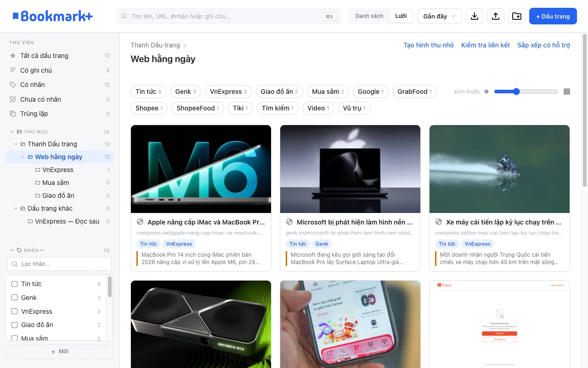Click Sắp xếp có hỗ trợ link
588x368 pixels.
(x=544, y=45)
